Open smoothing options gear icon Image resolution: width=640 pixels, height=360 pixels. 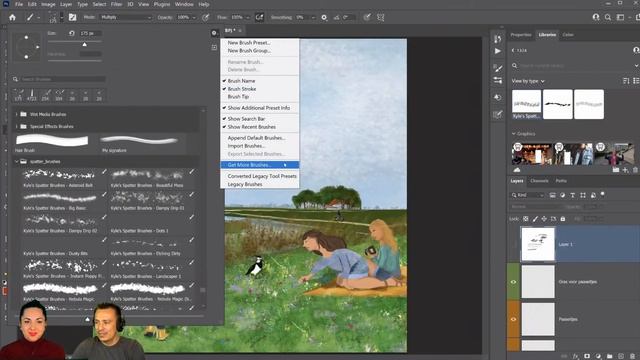point(324,18)
